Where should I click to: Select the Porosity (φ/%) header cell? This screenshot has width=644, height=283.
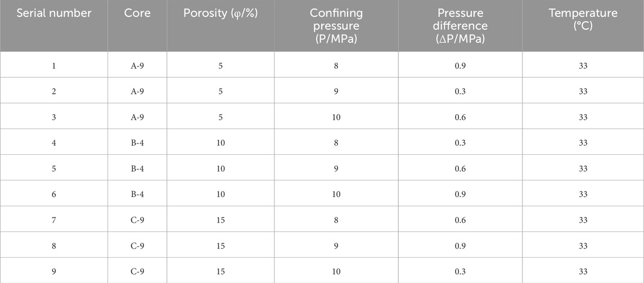[x=220, y=13]
